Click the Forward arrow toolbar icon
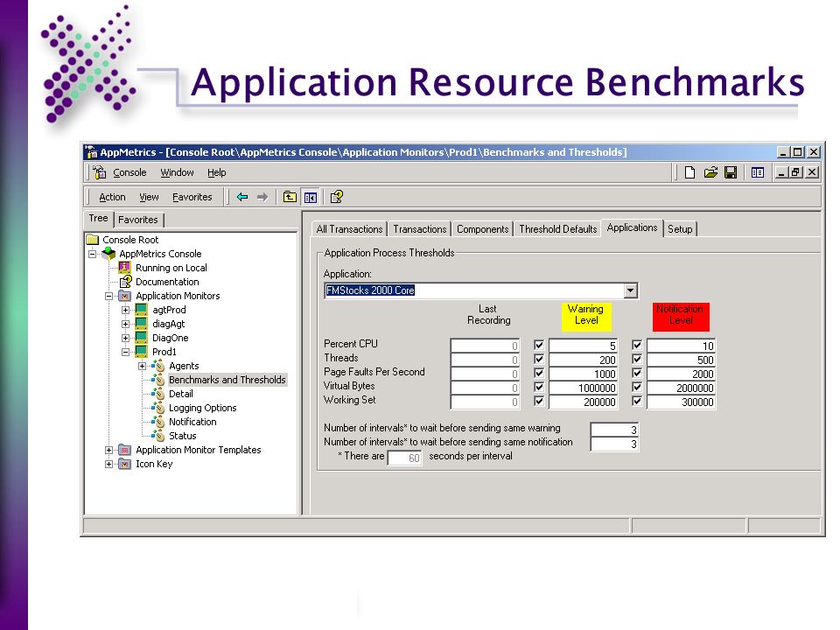 [x=262, y=197]
